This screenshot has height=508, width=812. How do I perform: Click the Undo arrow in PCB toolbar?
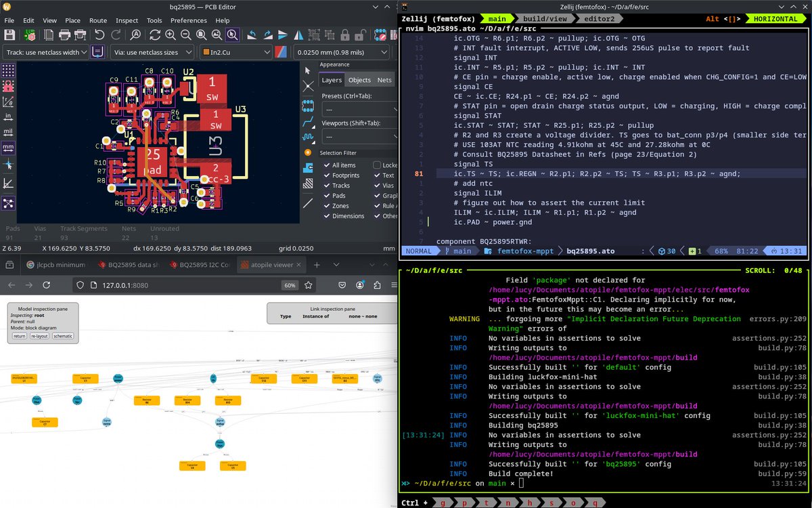click(99, 35)
